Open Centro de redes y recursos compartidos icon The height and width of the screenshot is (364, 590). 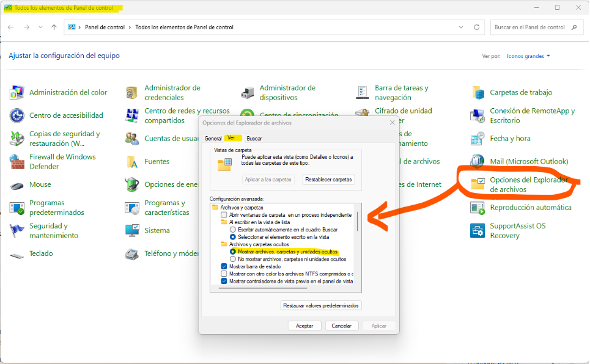coord(131,115)
